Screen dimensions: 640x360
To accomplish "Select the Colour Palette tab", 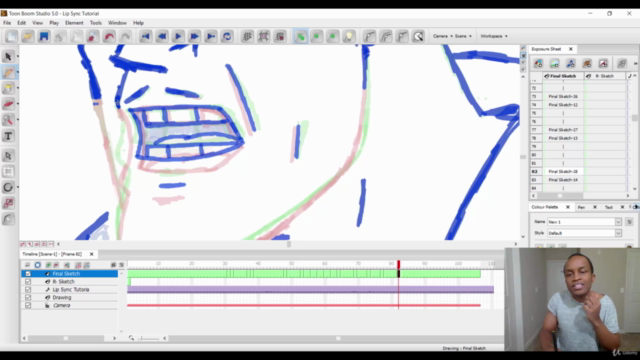I will pyautogui.click(x=544, y=207).
